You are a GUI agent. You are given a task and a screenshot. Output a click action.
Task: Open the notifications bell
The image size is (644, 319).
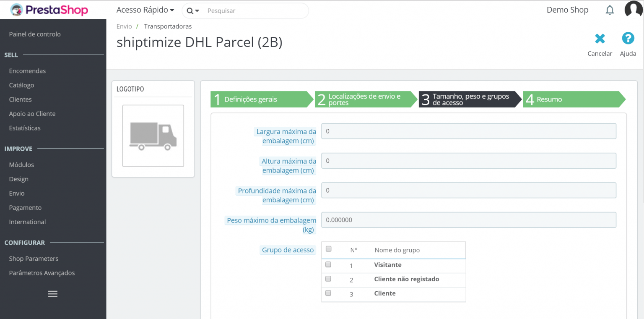tap(610, 10)
